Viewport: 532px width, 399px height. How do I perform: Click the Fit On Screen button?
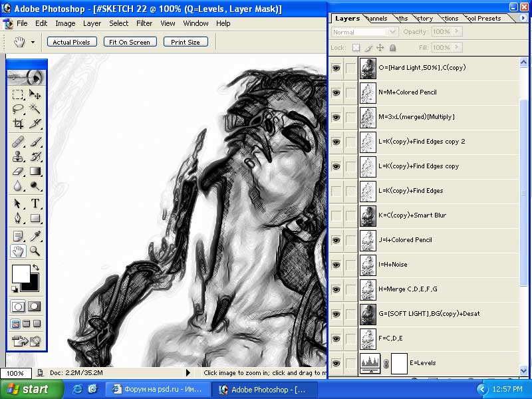[130, 42]
